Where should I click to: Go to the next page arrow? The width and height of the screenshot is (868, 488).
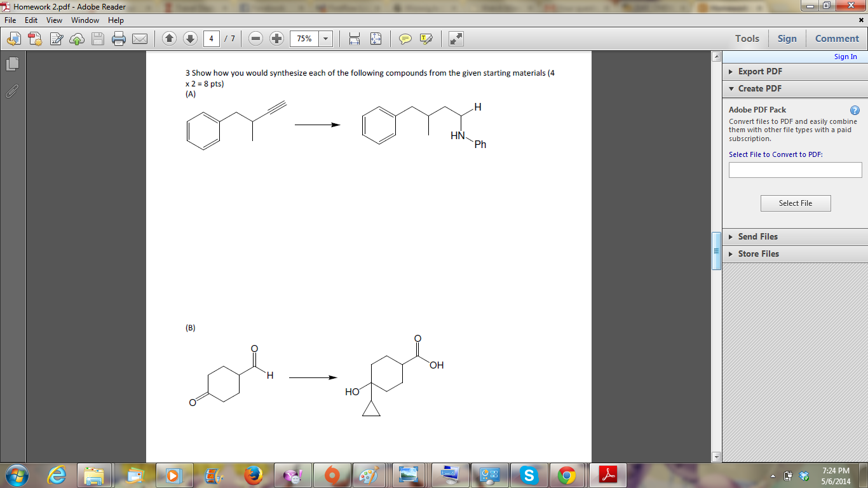tap(190, 38)
